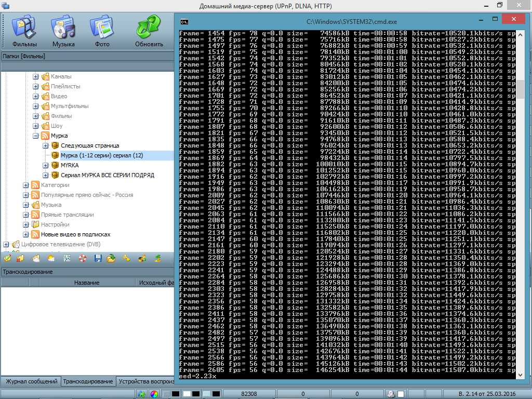Screen dimensions: 532x399
Task: Click the blue floppy disk save icon
Action: (97, 258)
